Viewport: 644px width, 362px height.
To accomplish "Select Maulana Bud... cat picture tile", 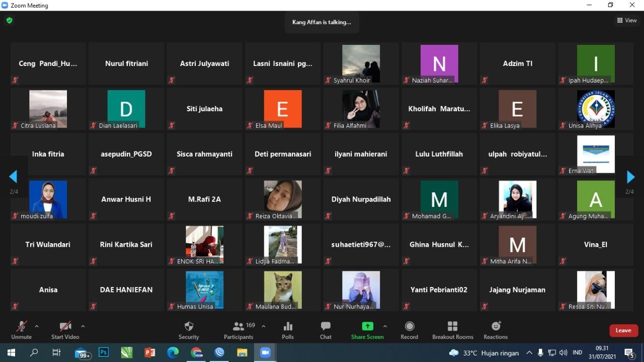I will pos(283,290).
